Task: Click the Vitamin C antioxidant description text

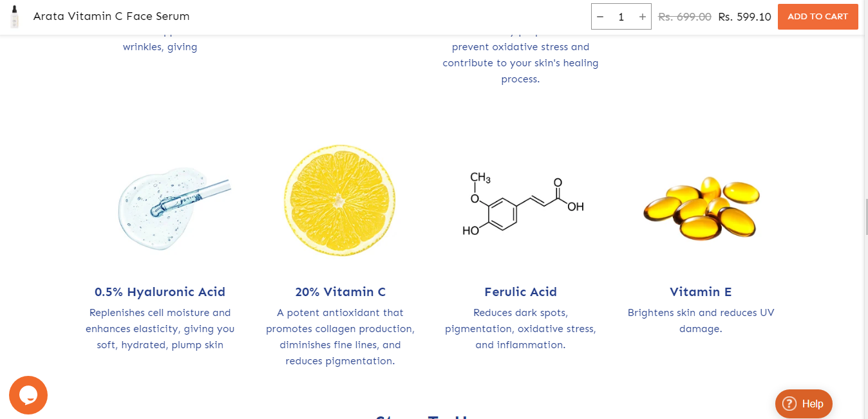Action: [340, 337]
